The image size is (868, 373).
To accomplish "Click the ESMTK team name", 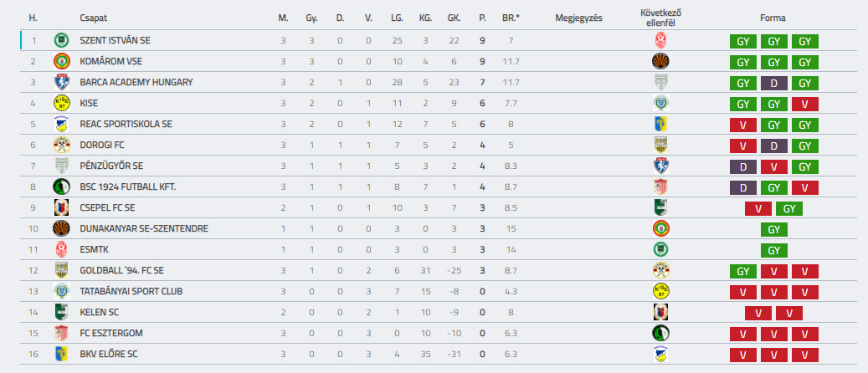I will tap(92, 249).
